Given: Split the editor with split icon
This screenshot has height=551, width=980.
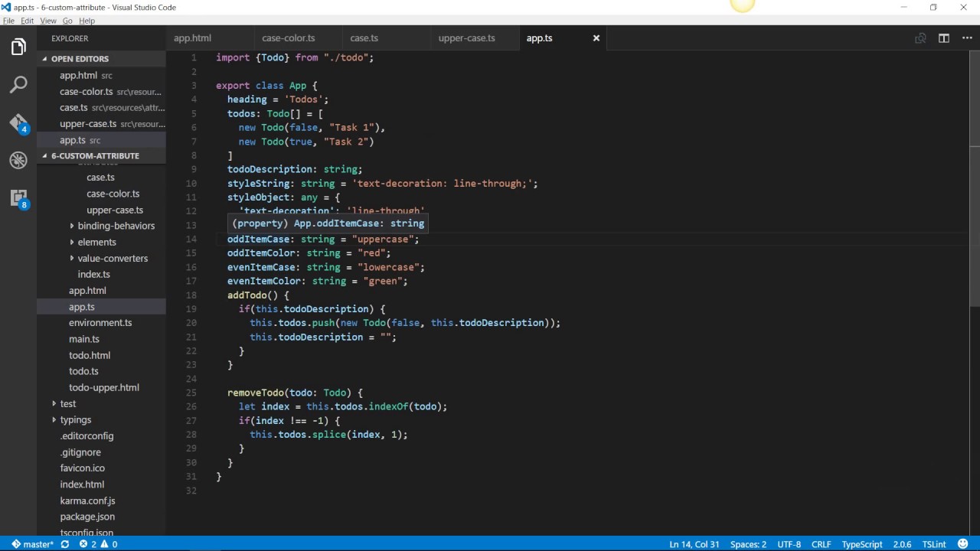Looking at the screenshot, I should point(944,38).
